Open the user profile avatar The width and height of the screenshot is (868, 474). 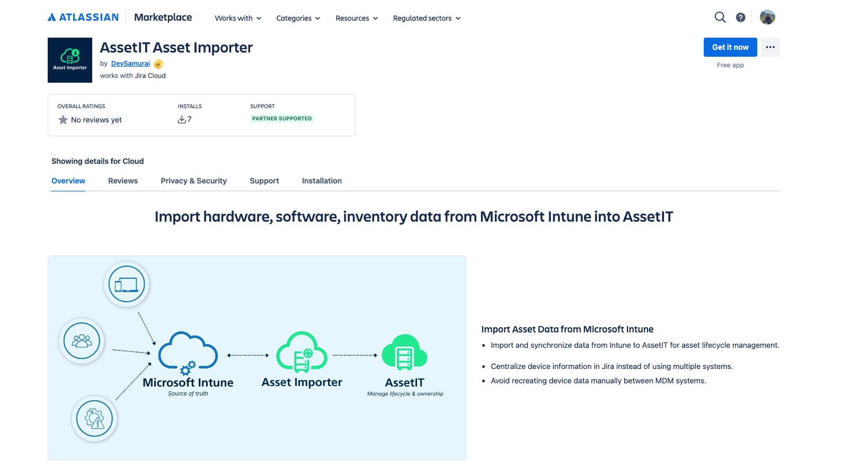coord(767,17)
